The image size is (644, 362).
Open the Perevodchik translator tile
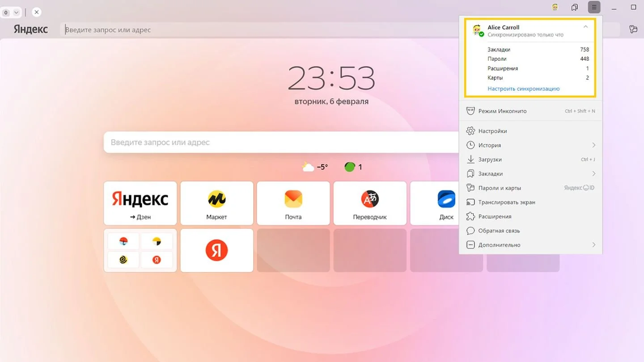coord(370,203)
